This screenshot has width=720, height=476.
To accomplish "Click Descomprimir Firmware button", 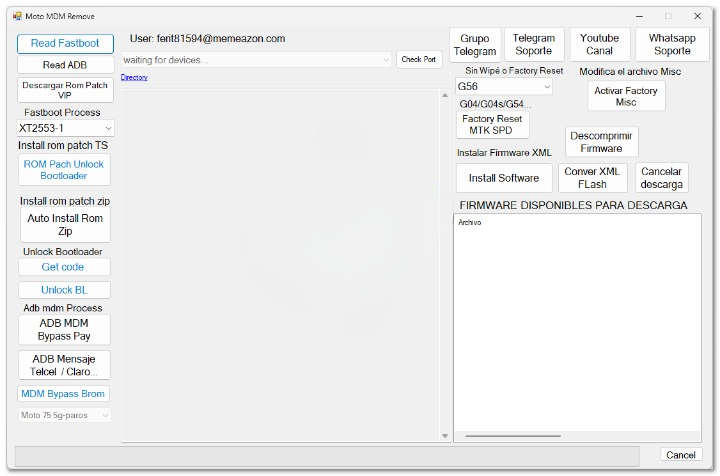I will coord(601,142).
